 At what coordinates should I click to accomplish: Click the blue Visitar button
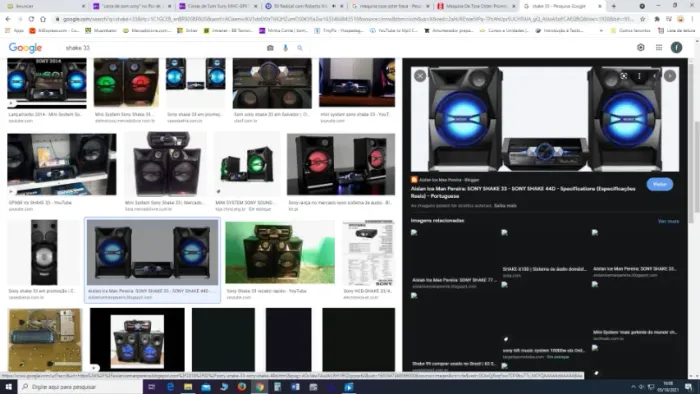tap(659, 184)
